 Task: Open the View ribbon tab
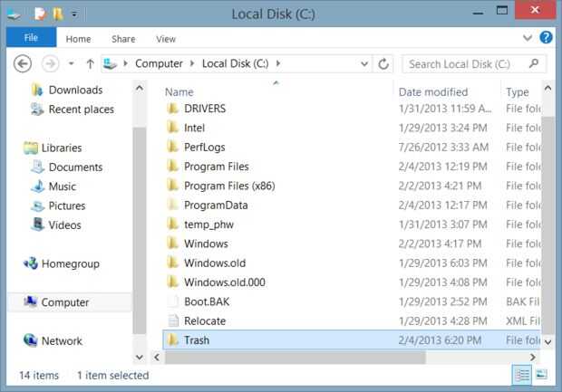[x=166, y=39]
